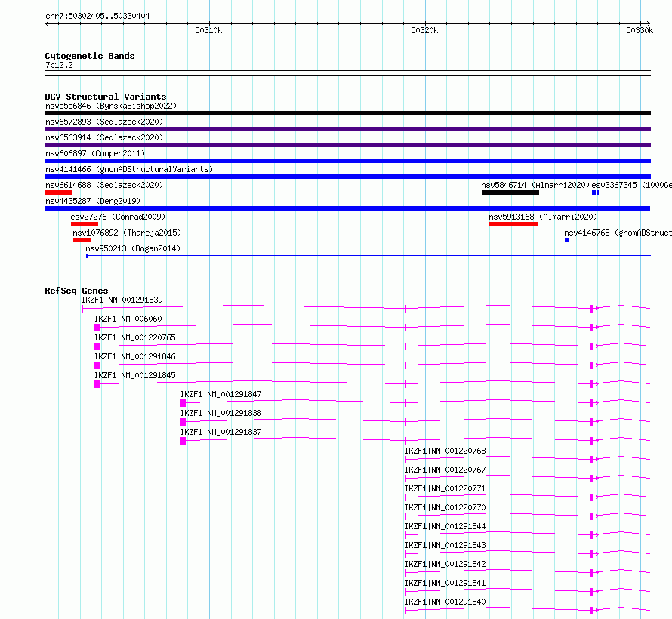
Task: Click the black bar under nsv5556846
Action: 347,113
